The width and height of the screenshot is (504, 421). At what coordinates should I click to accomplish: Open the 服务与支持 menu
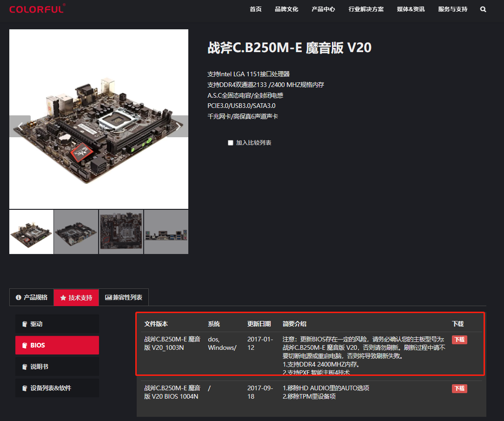click(452, 9)
